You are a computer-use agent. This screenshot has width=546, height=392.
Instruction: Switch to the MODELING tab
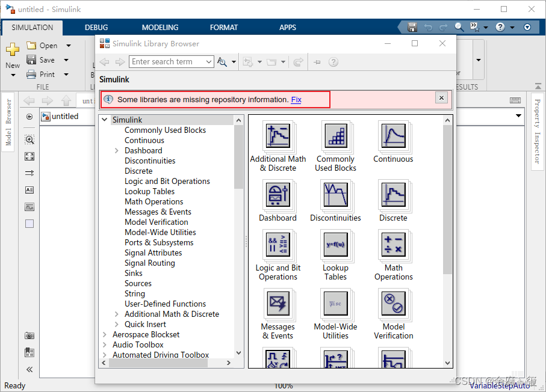[x=160, y=28]
